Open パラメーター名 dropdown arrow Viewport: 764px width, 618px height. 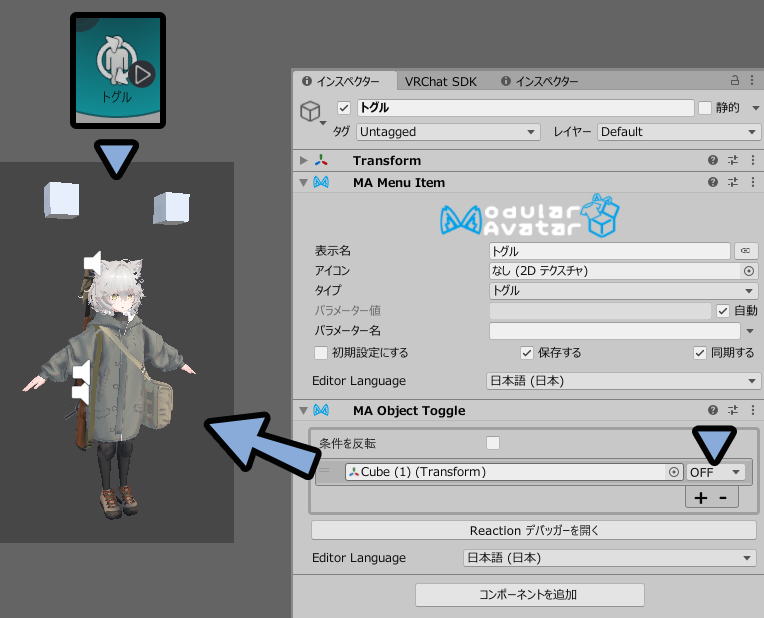[750, 331]
